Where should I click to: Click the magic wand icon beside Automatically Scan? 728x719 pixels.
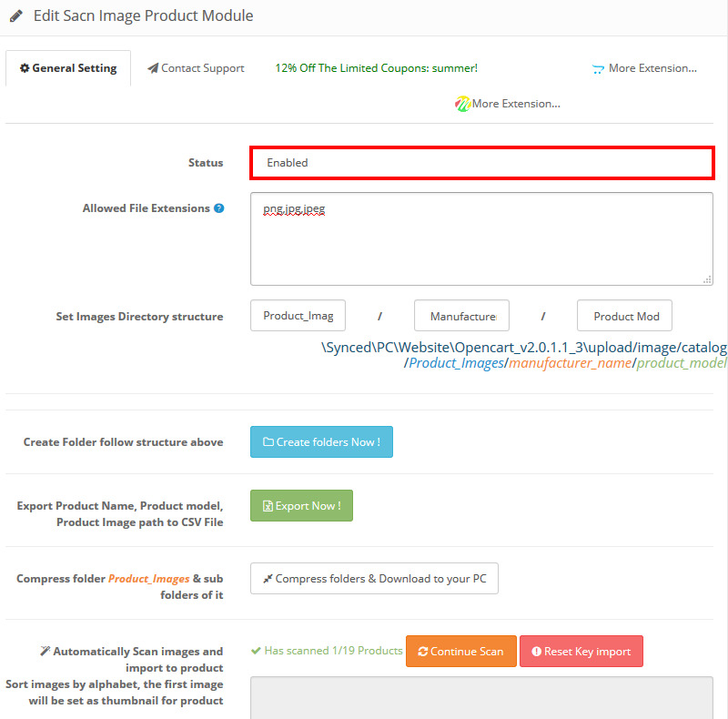pos(45,652)
